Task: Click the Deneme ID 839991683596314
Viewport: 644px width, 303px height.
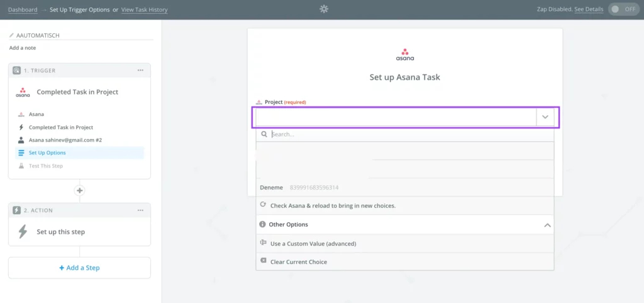Action: coord(314,188)
